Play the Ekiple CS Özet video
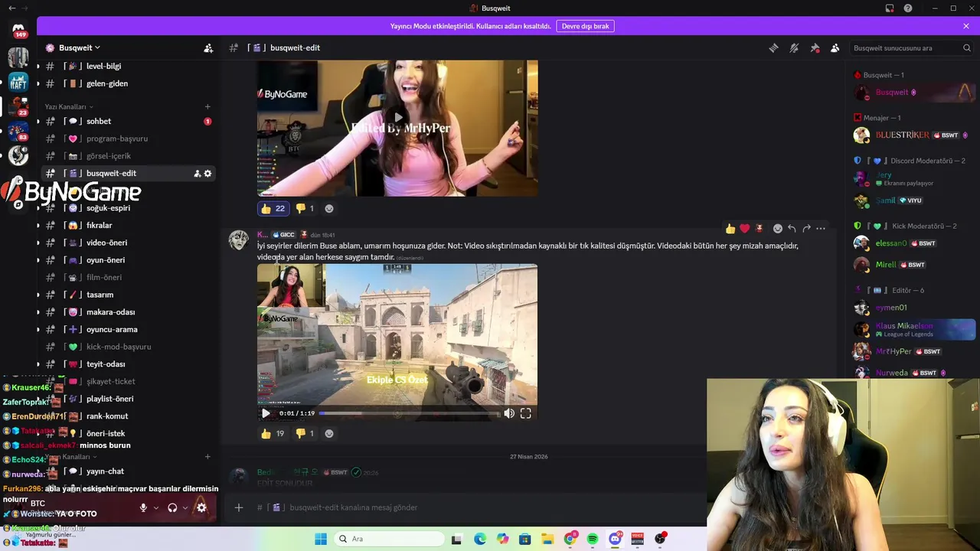The height and width of the screenshot is (551, 980). [x=266, y=413]
